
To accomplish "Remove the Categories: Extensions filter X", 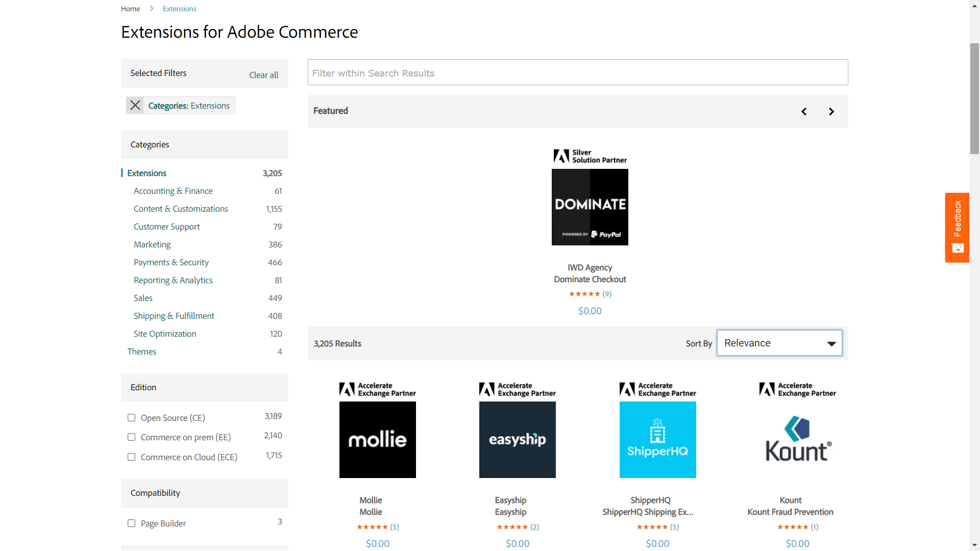I will pyautogui.click(x=135, y=106).
